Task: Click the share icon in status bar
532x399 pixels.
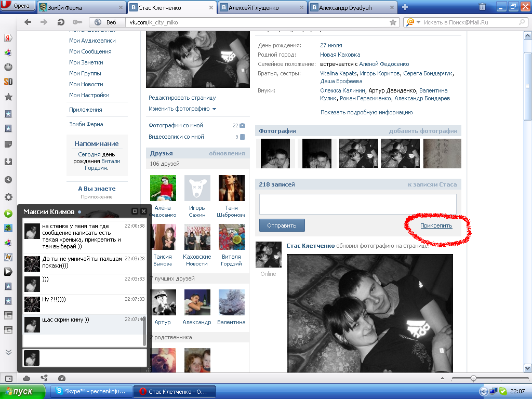Action: tap(44, 378)
